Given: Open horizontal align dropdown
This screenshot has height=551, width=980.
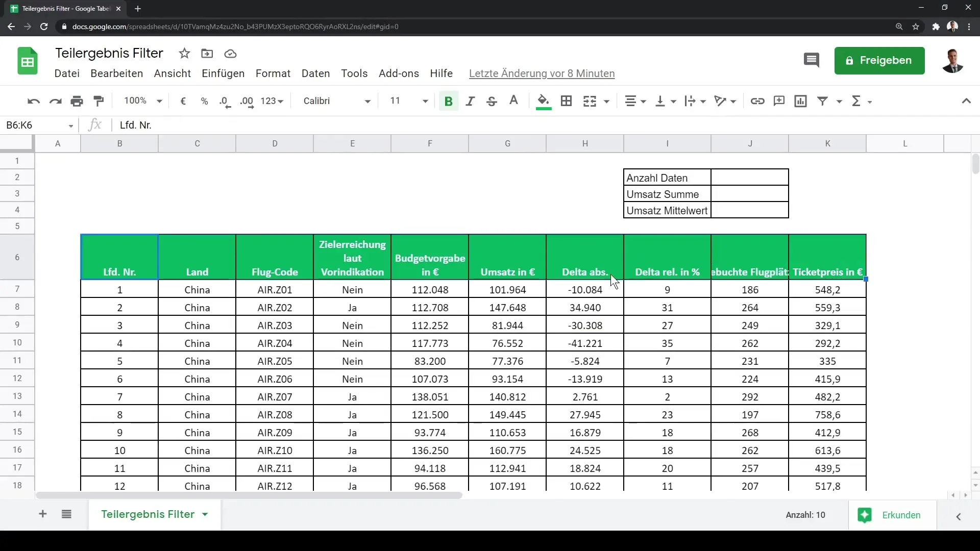Looking at the screenshot, I should pos(635,101).
